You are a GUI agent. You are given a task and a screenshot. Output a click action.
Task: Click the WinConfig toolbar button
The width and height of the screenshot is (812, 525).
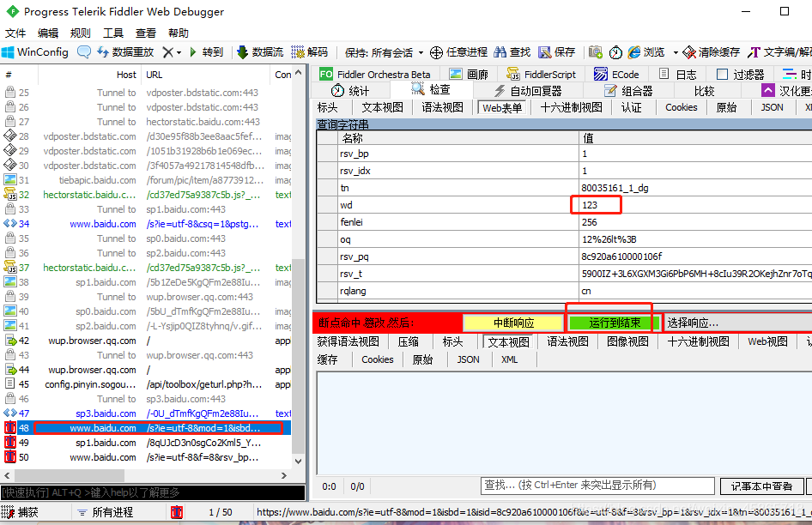[35, 52]
